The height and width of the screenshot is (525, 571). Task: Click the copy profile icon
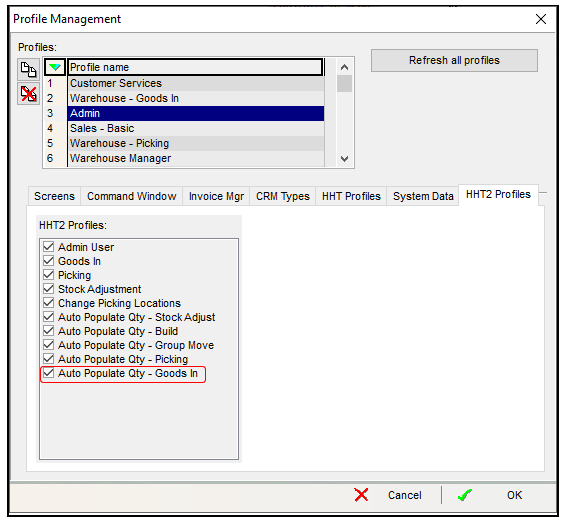[28, 70]
